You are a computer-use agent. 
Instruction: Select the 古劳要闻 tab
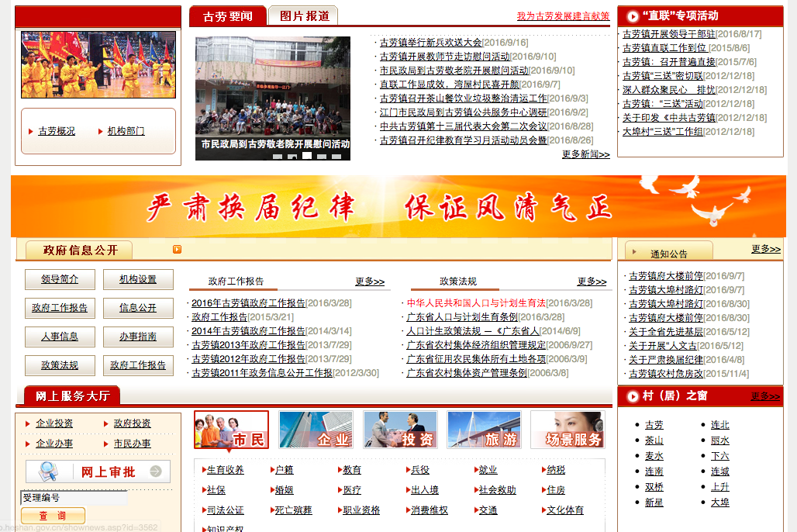click(227, 16)
